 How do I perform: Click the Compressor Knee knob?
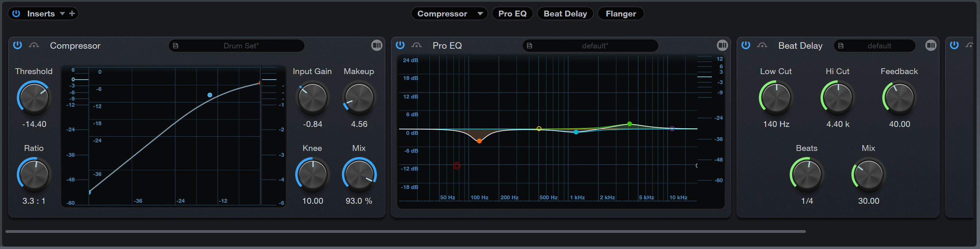[312, 174]
